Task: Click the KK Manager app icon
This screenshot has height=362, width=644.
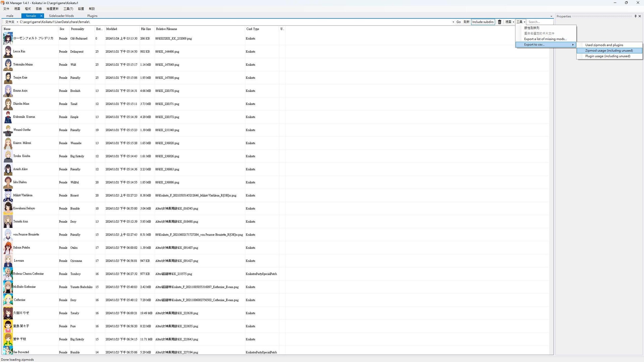Action: (x=3, y=3)
